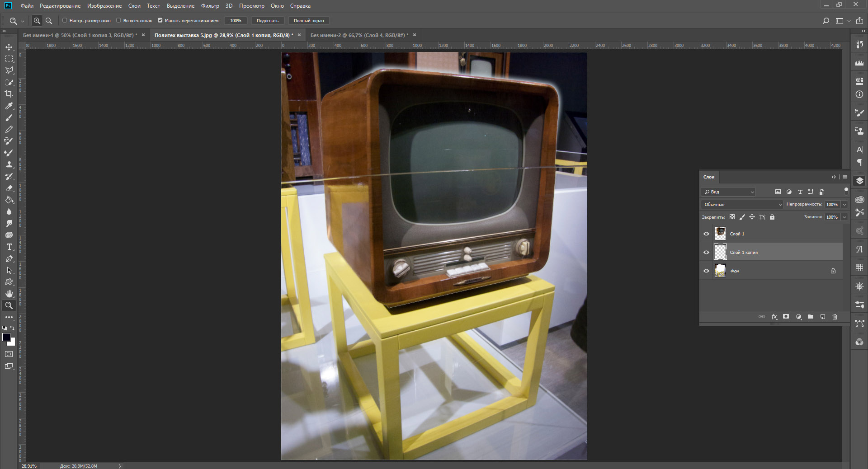
Task: Select the Path Selection tool
Action: pos(9,270)
